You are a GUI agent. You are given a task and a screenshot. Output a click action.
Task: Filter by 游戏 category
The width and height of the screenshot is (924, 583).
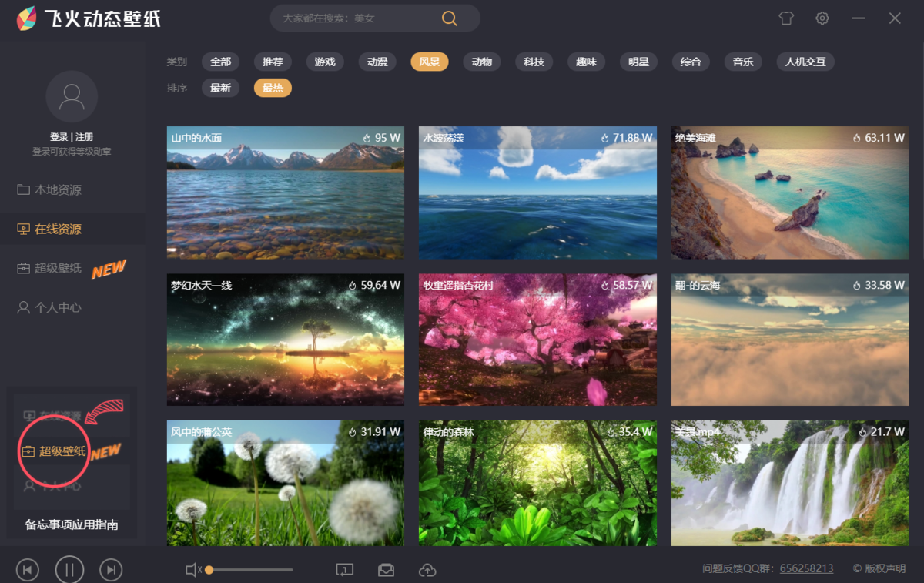pyautogui.click(x=325, y=62)
